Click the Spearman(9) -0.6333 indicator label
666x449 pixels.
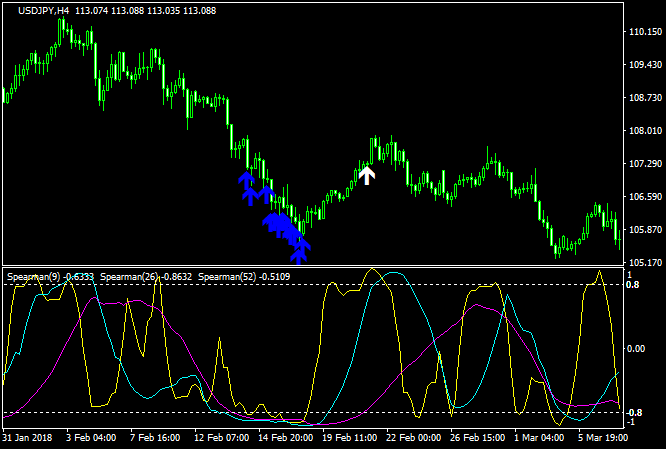51,277
